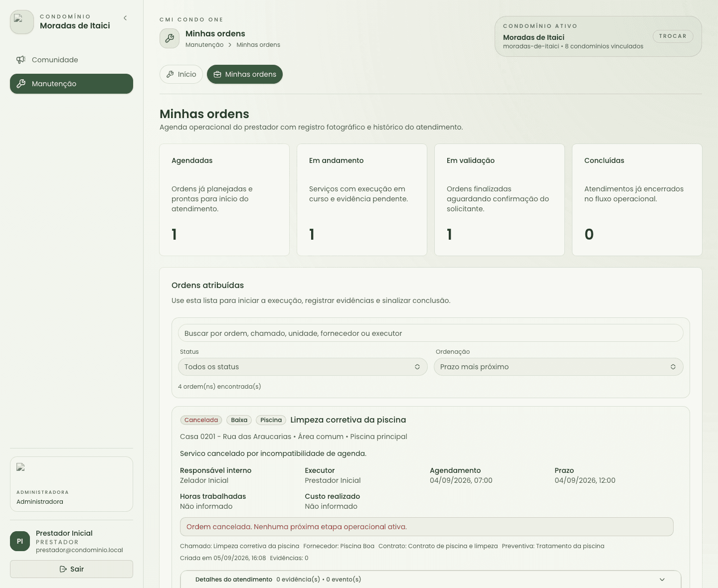Click the 'Fornecedor: Piscina Boa' text
Viewport: 718px width, 588px height.
339,546
